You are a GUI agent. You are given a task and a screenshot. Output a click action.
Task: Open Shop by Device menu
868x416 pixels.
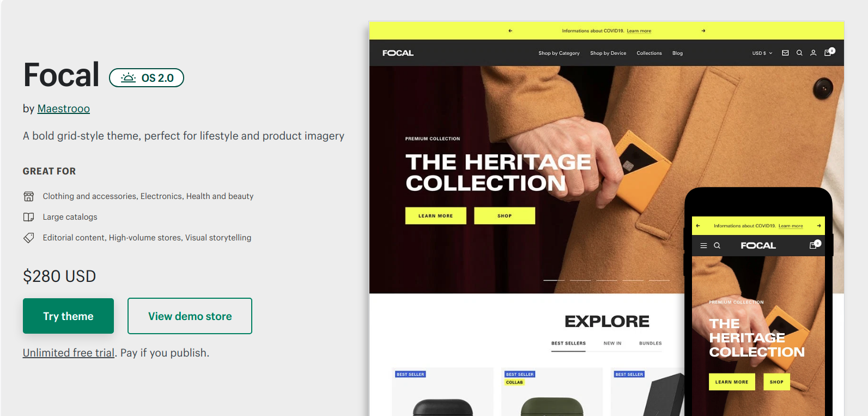(x=608, y=53)
